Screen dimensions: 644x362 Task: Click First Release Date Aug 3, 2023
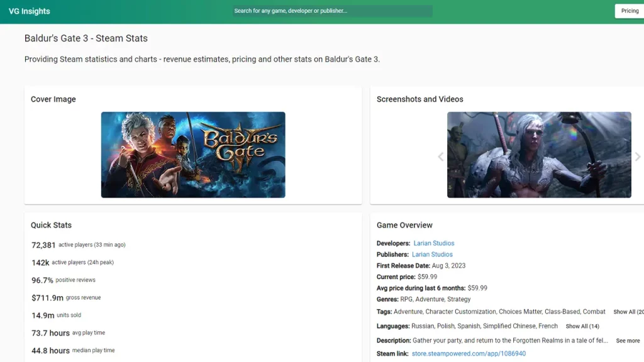[x=421, y=266]
